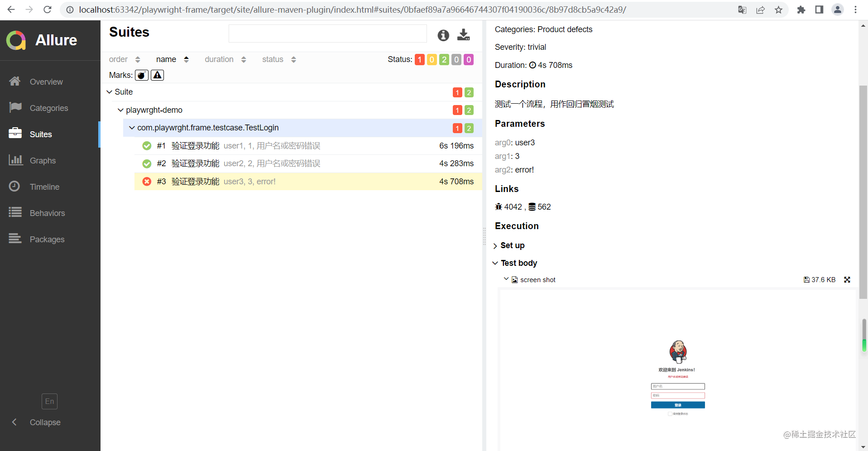The image size is (868, 451).
Task: Open the Behaviors page
Action: (50, 213)
